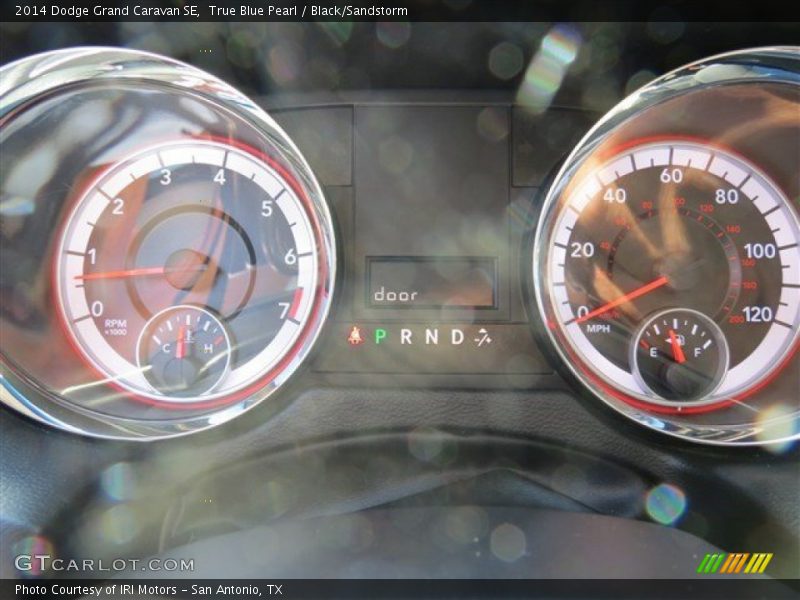This screenshot has width=800, height=600.
Task: Click the 'C' cold mark on temperature gauge
Action: pos(166,348)
